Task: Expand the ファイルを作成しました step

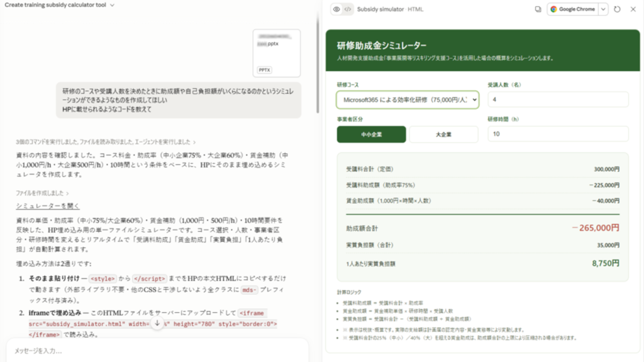Action: point(42,193)
